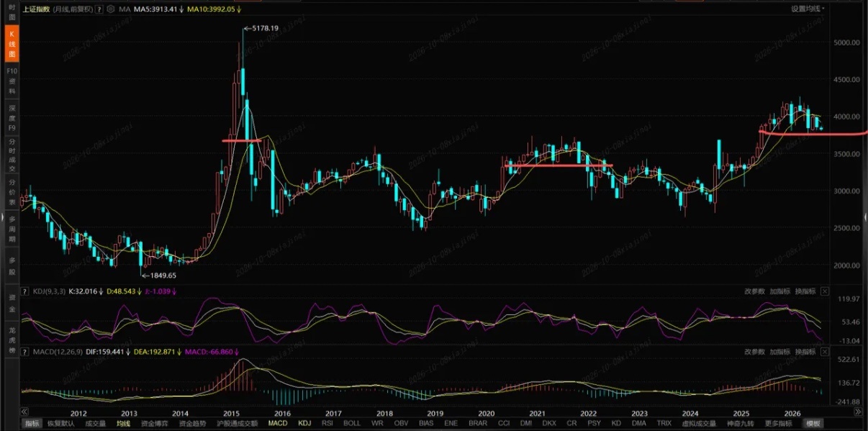
Task: Click 加指标 in the MACD panel
Action: point(779,352)
